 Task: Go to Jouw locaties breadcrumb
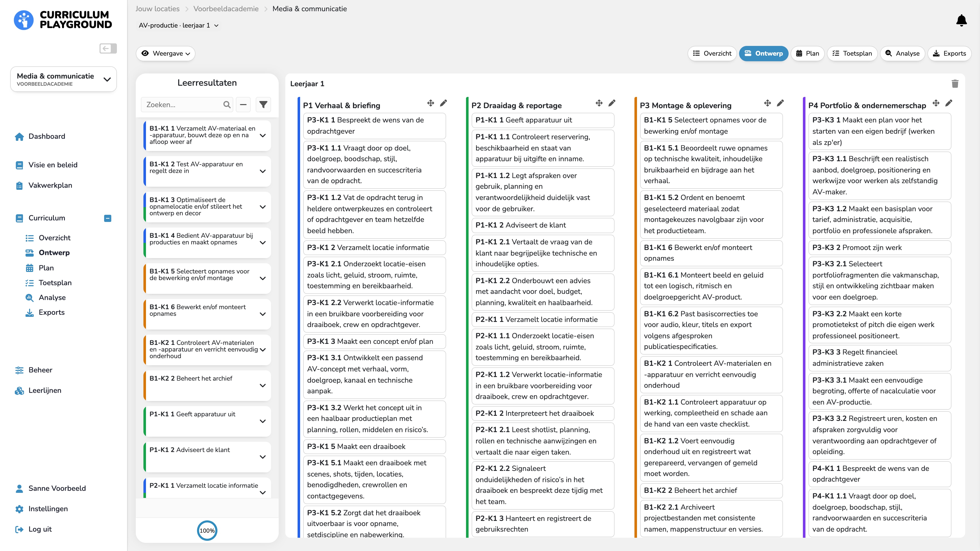[x=157, y=9]
